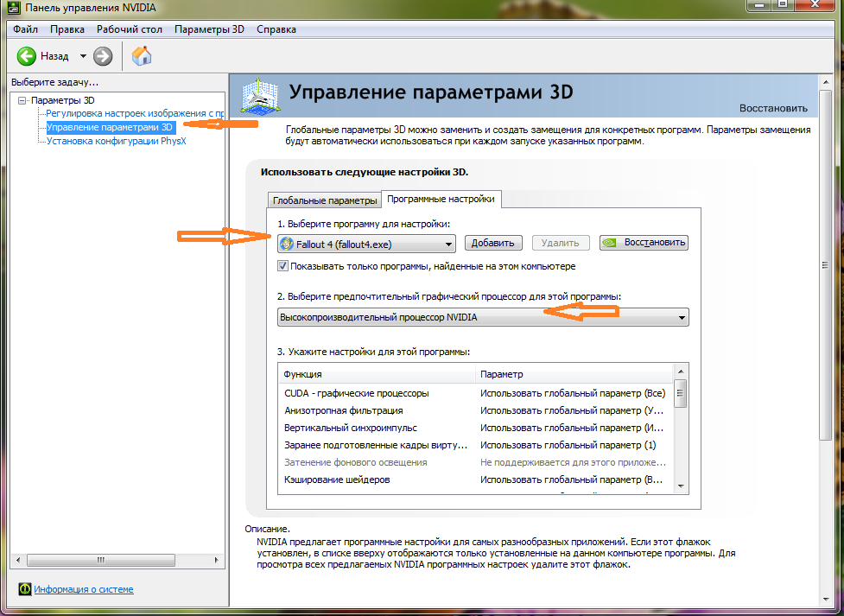The width and height of the screenshot is (844, 616).
Task: Click the disabled Удалить button
Action: [561, 243]
